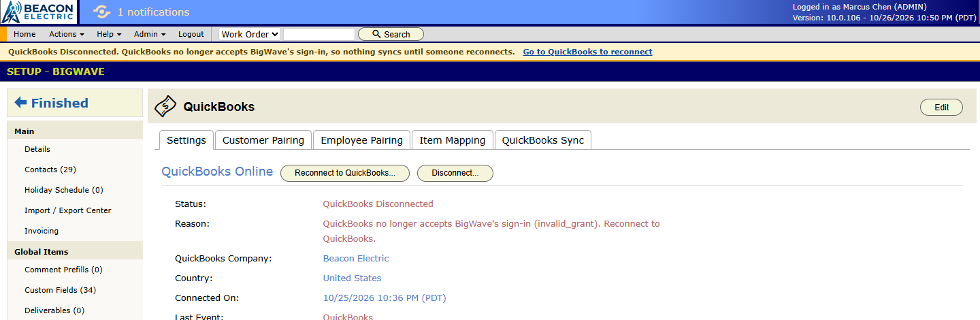
Task: Open the notifications bell icon
Action: coord(101,12)
